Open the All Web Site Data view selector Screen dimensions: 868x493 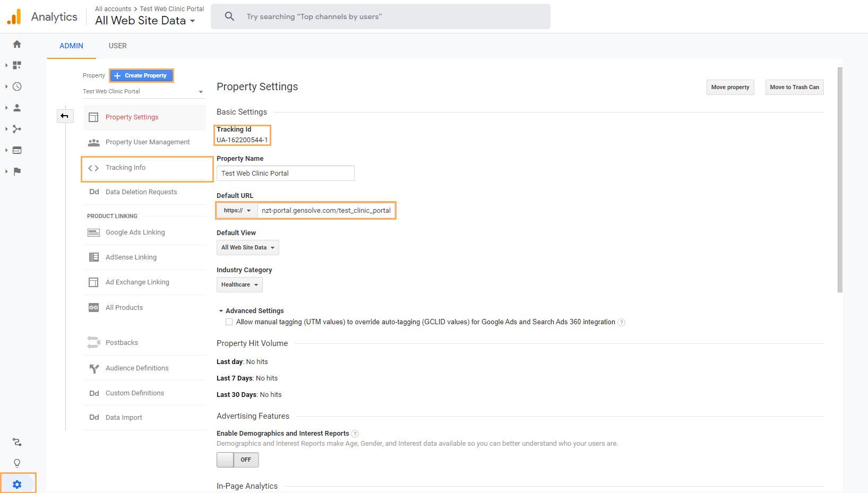[x=145, y=21]
